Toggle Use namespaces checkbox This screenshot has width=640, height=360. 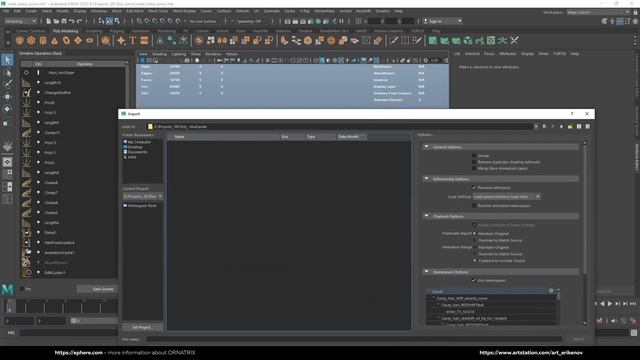click(474, 280)
